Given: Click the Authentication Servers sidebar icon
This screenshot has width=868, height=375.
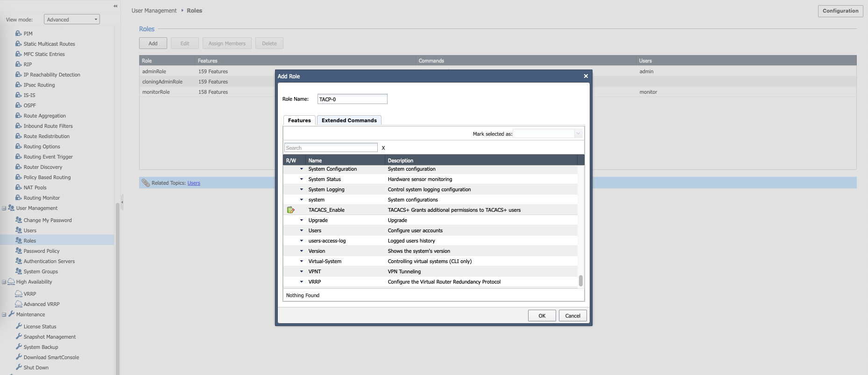Looking at the screenshot, I should tap(19, 261).
